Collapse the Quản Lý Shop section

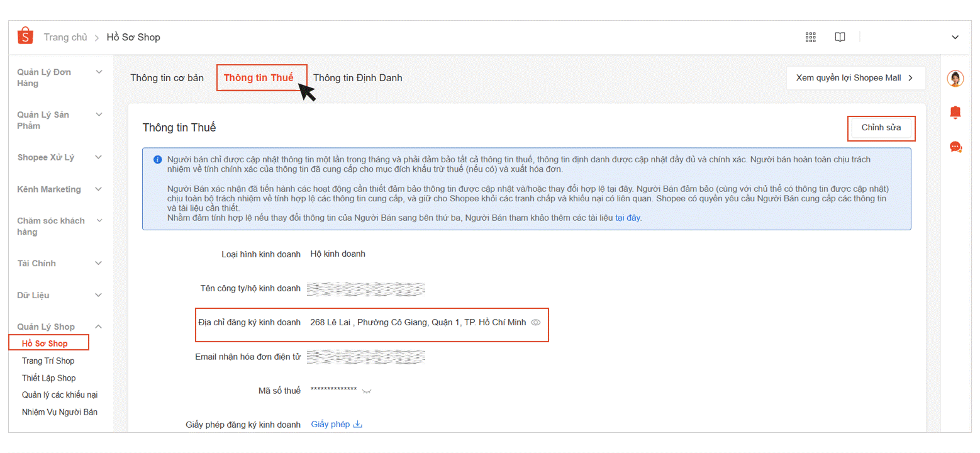point(99,327)
